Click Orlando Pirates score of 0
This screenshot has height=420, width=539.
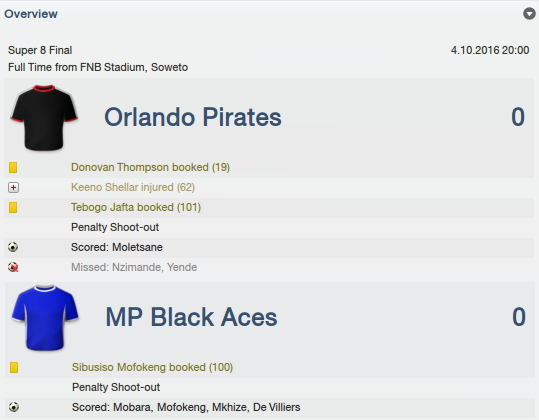tap(518, 117)
